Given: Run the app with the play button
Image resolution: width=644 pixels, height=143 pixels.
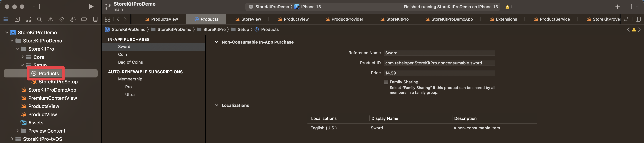Looking at the screenshot, I should click(x=91, y=7).
